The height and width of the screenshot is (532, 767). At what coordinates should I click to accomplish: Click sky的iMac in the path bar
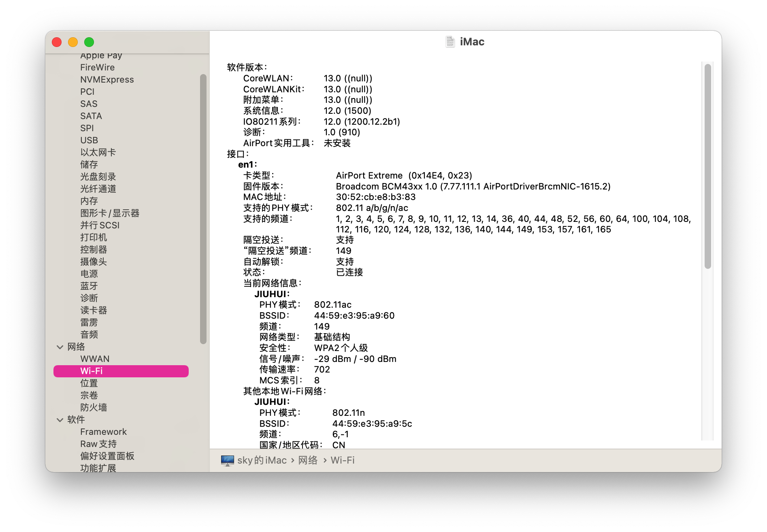point(262,460)
